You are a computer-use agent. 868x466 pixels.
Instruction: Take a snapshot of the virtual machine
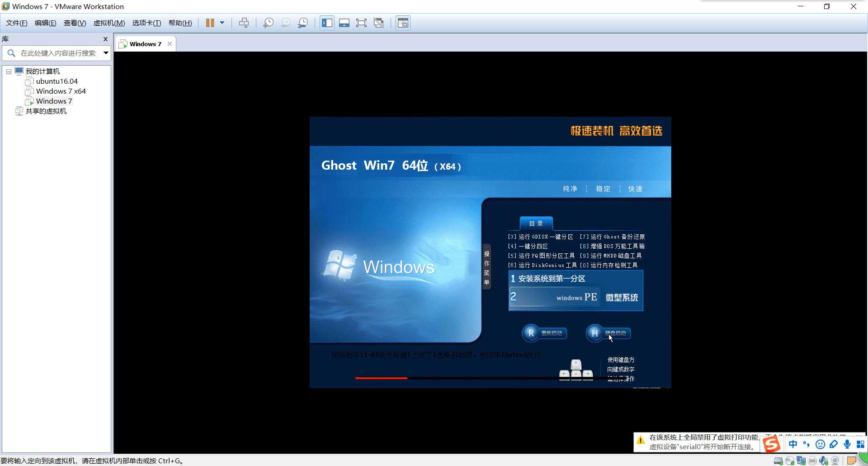[268, 23]
